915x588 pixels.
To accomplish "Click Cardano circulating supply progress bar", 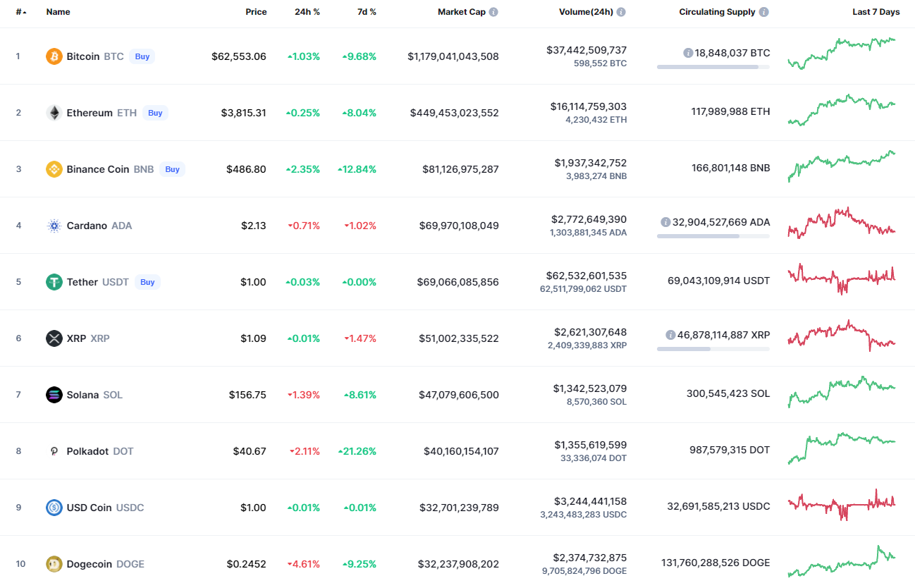I will [x=713, y=236].
